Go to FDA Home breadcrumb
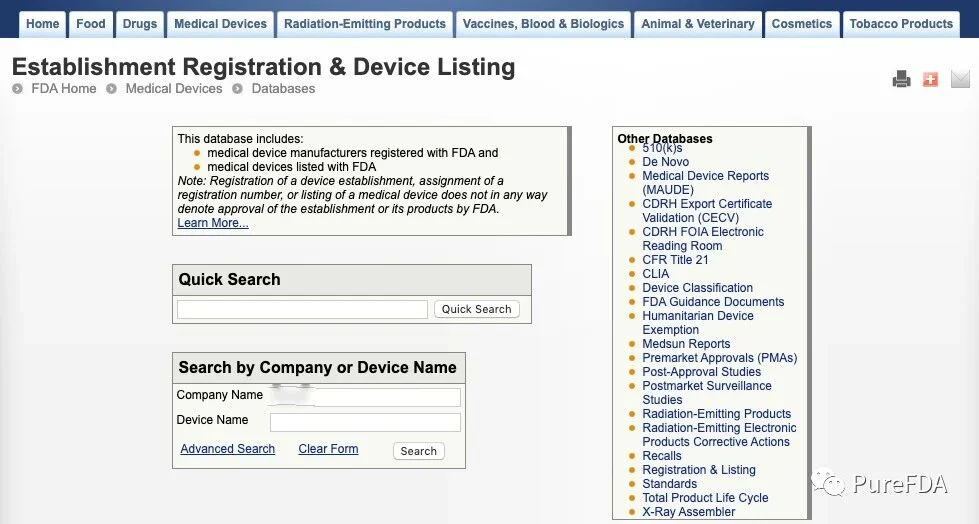The image size is (979, 524). pos(64,89)
